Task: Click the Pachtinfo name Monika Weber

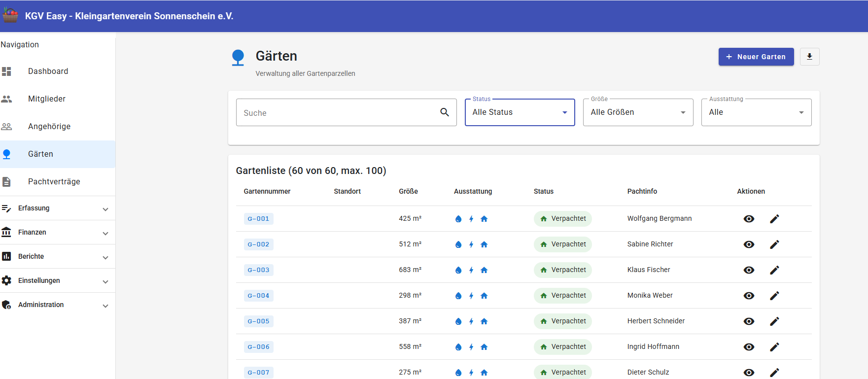Action: 650,295
